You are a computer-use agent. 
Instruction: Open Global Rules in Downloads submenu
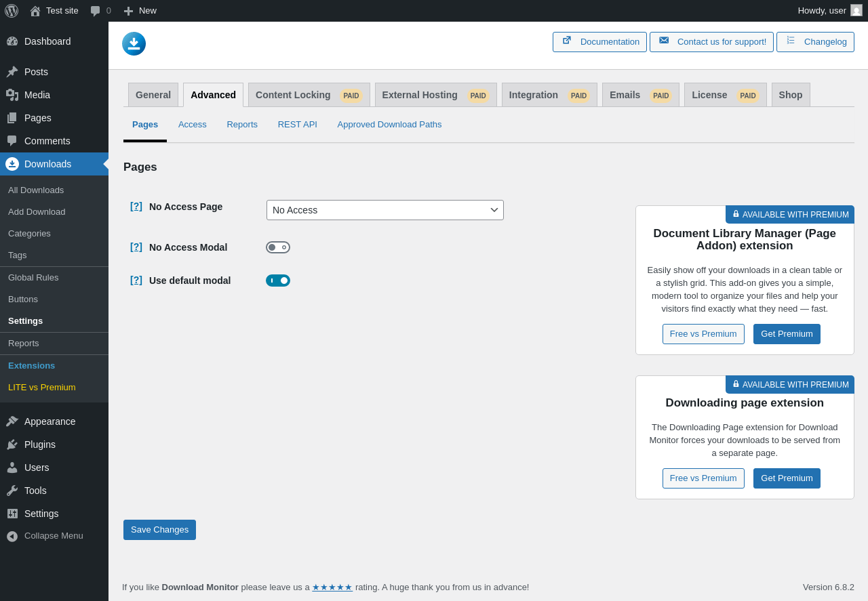click(54, 278)
